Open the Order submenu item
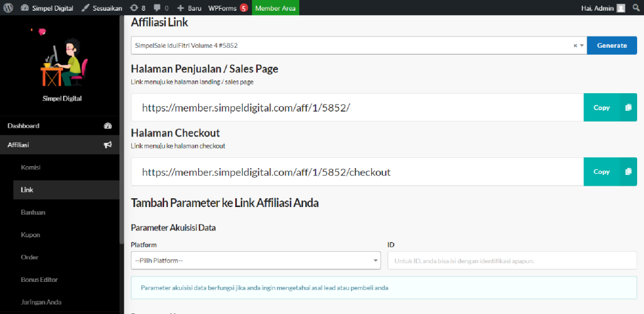Image resolution: width=644 pixels, height=314 pixels. [30, 257]
